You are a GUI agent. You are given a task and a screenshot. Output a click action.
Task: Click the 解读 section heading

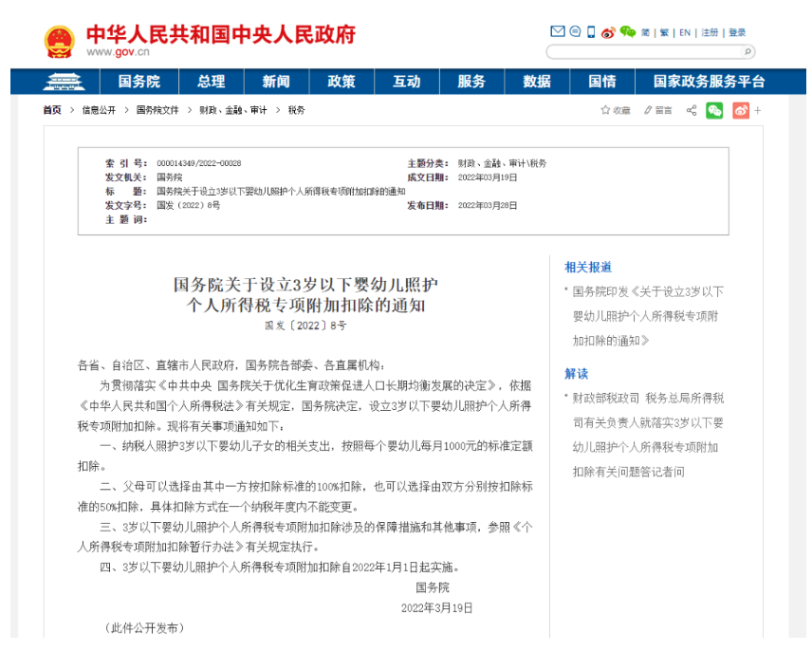point(577,374)
